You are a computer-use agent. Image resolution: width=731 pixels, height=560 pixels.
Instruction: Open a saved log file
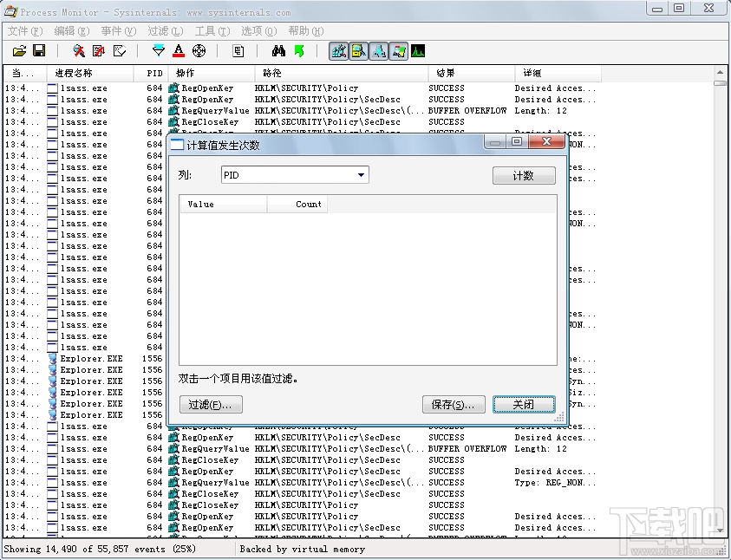click(x=20, y=50)
